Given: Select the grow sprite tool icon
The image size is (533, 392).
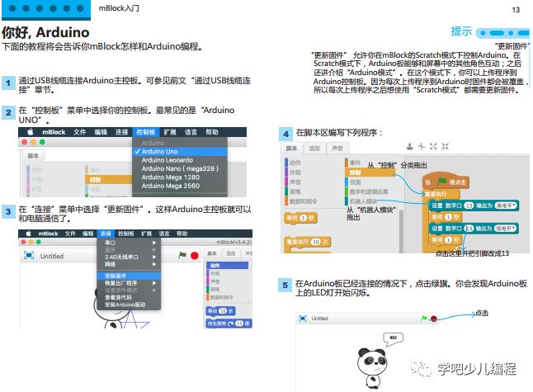Looking at the screenshot, I should click(x=433, y=147).
